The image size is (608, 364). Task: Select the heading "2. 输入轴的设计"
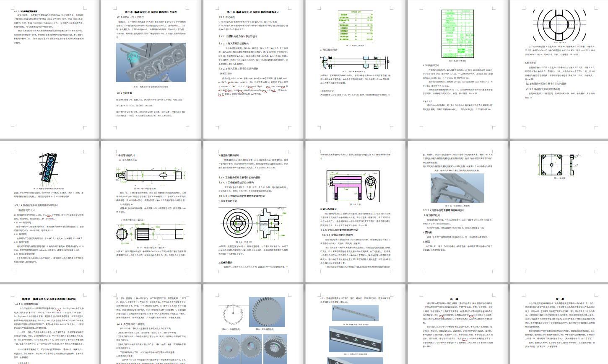[x=329, y=50]
